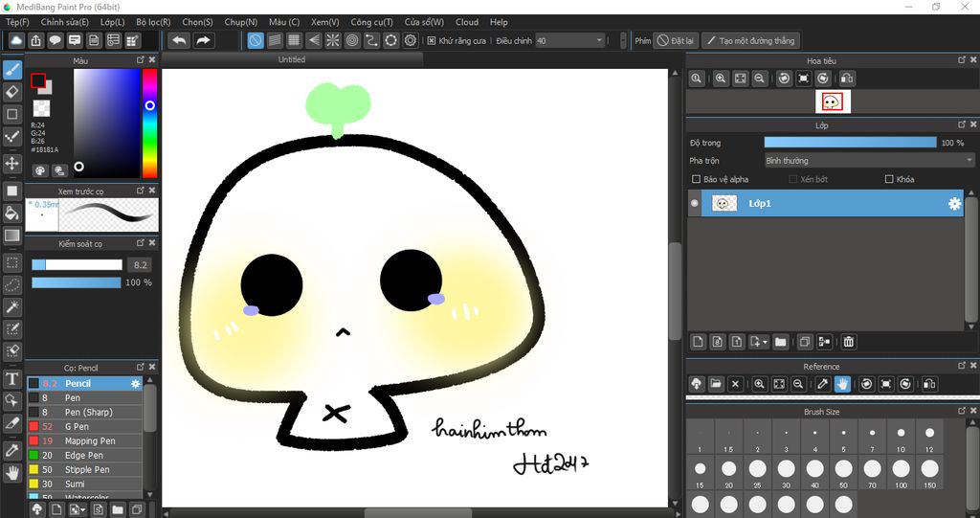Screen dimensions: 980x518
Task: Toggle the Khử răng cưa checkbox
Action: click(x=432, y=41)
